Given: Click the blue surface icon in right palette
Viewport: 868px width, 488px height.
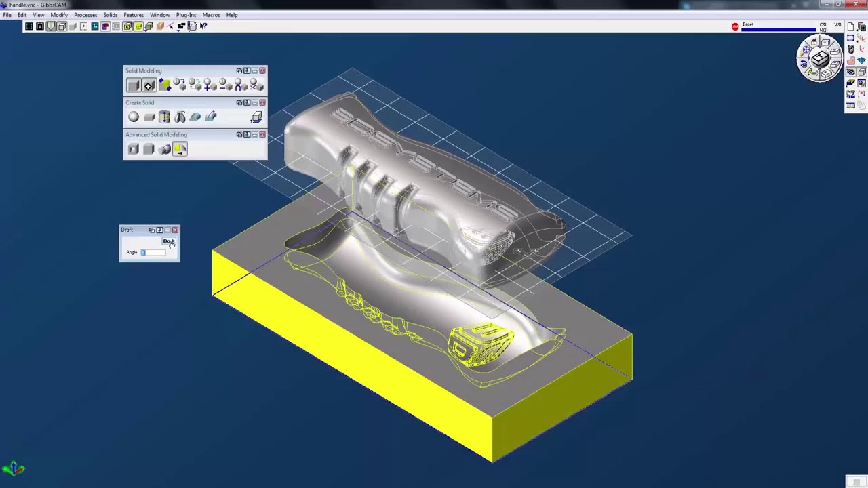Looking at the screenshot, I should [x=862, y=60].
